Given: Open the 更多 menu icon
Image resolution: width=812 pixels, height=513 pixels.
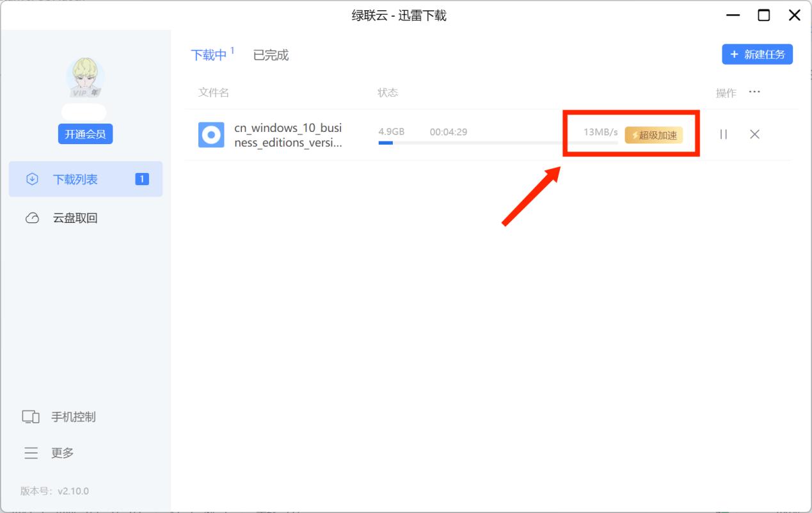Looking at the screenshot, I should click(31, 453).
